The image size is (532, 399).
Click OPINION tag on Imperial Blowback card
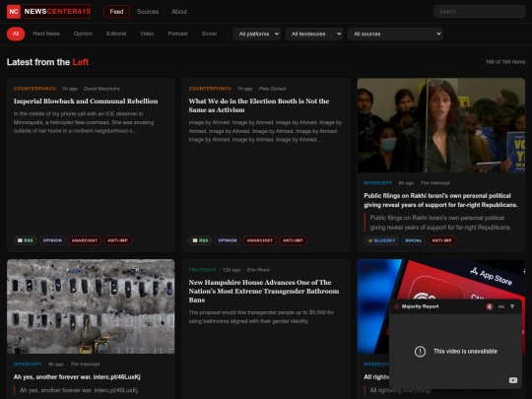pos(52,240)
